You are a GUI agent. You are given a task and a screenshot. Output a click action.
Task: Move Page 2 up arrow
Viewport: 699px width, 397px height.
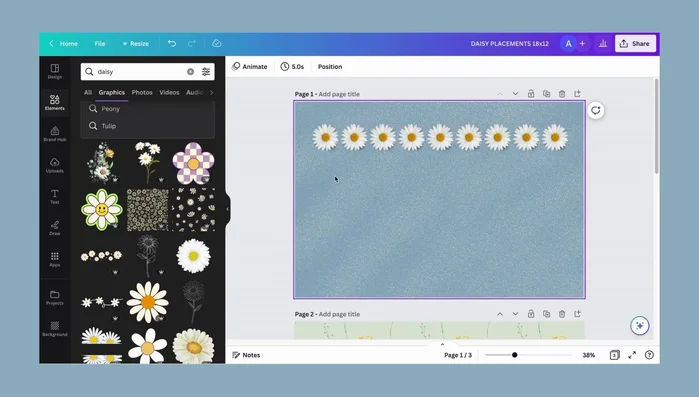click(500, 314)
